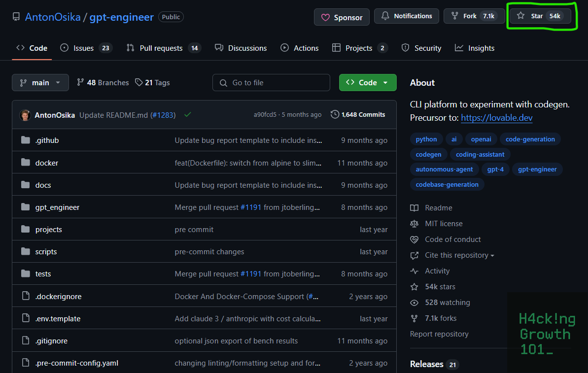Image resolution: width=588 pixels, height=373 pixels.
Task: Open the Discussions tab
Action: pyautogui.click(x=241, y=48)
